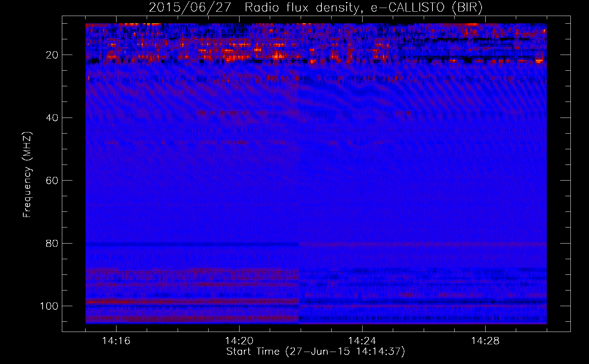The height and width of the screenshot is (364, 589).
Task: Select the "60" frequency tick label
Action: [x=52, y=181]
